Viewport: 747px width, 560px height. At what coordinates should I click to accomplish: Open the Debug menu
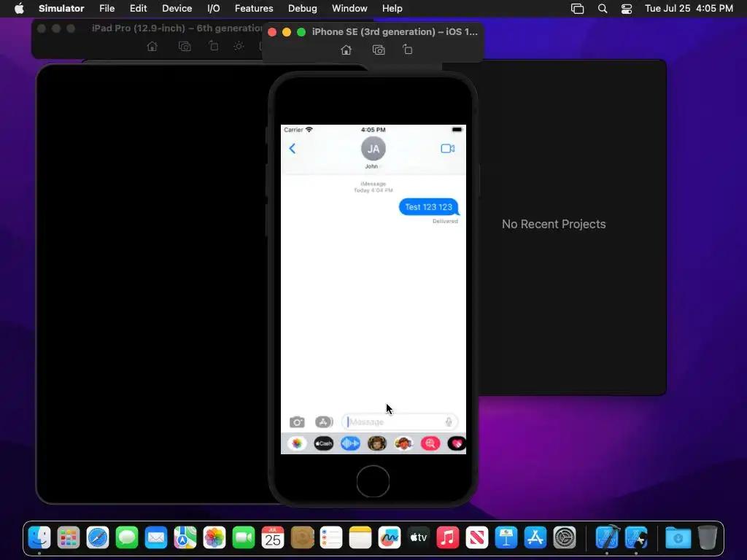tap(303, 9)
